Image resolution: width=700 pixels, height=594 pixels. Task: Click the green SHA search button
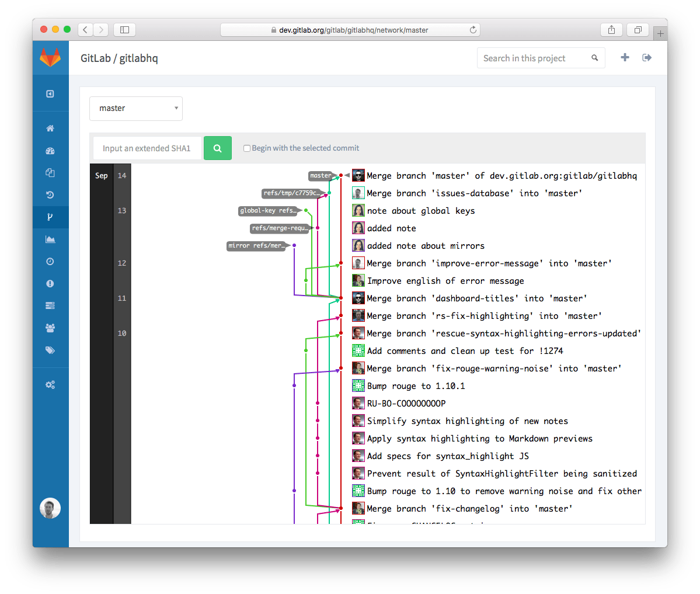click(x=217, y=148)
